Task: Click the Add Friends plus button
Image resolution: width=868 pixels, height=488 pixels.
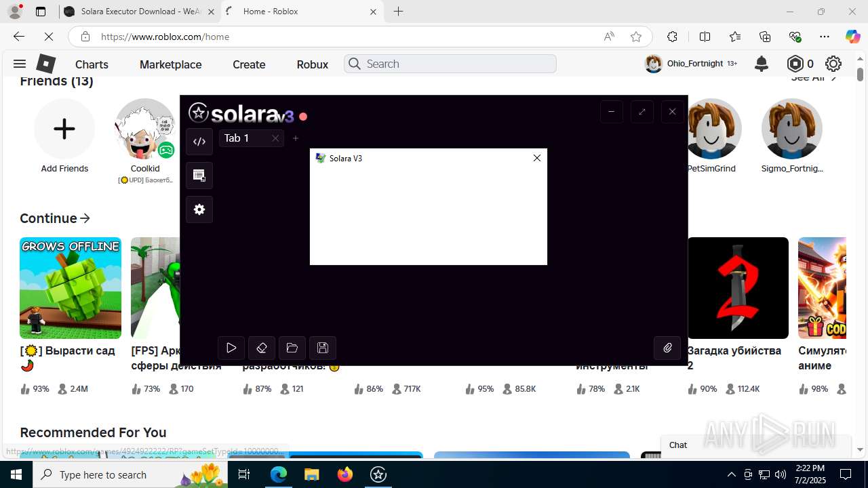Action: (x=64, y=129)
